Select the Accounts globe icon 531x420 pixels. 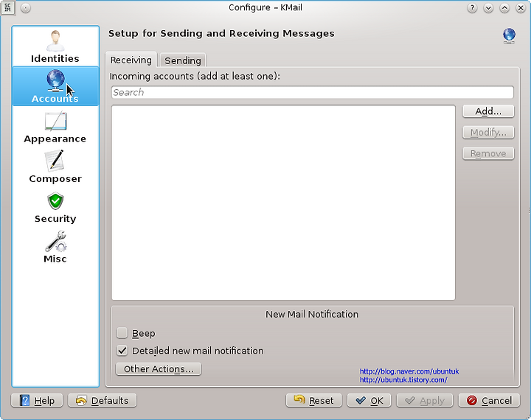[x=55, y=80]
